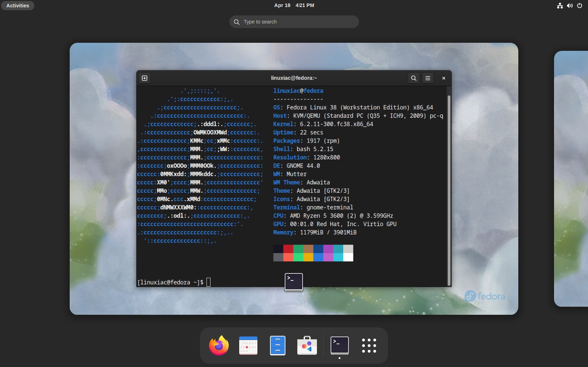
Task: Open a new tab in the terminal
Action: [145, 78]
